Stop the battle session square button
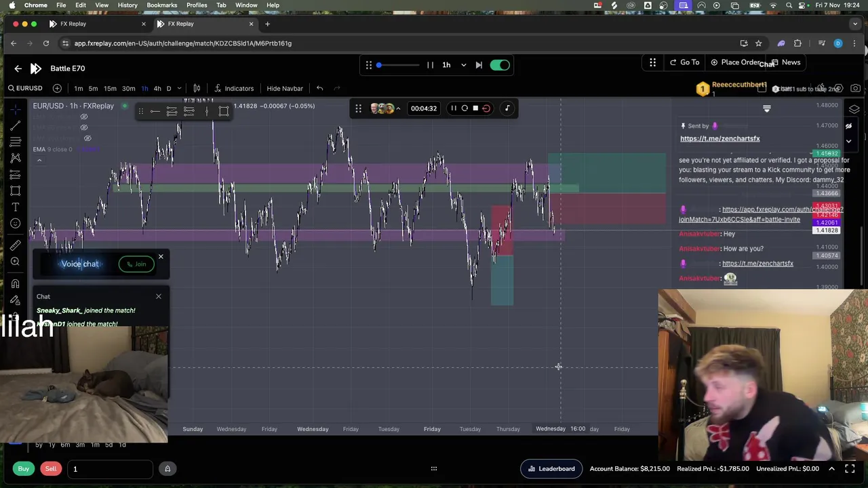 point(475,108)
